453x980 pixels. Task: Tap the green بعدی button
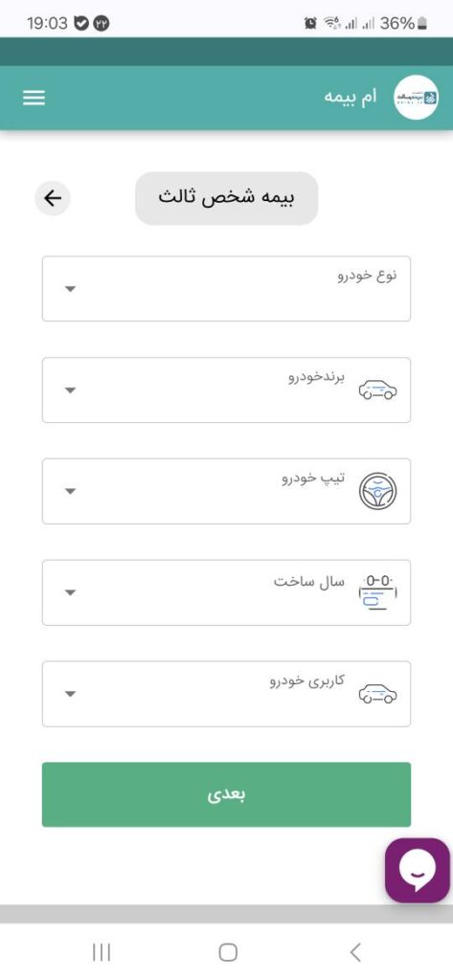coord(226,794)
